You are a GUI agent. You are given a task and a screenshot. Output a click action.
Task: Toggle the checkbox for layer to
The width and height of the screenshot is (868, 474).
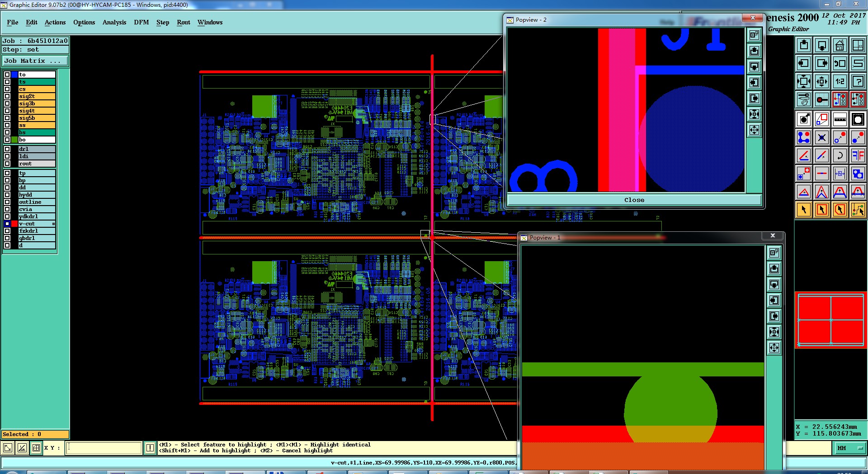tap(7, 75)
